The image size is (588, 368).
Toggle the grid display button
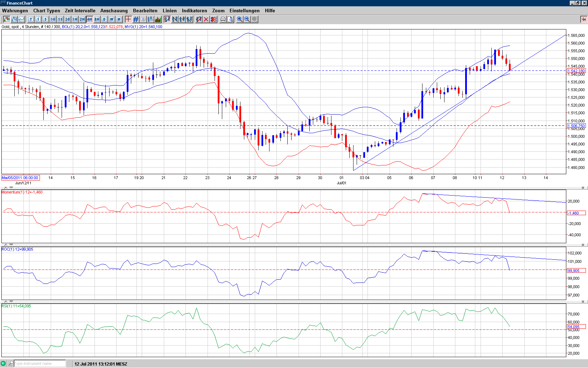136,19
